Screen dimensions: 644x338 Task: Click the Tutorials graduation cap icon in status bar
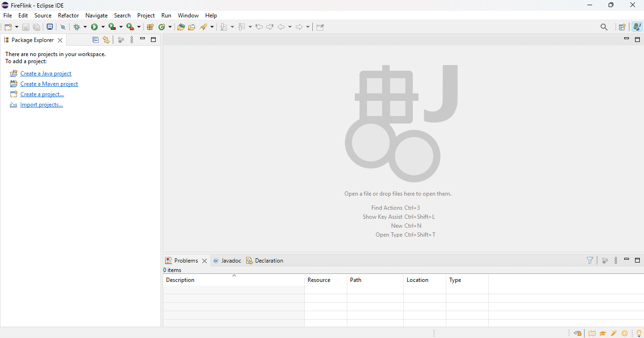pos(602,333)
